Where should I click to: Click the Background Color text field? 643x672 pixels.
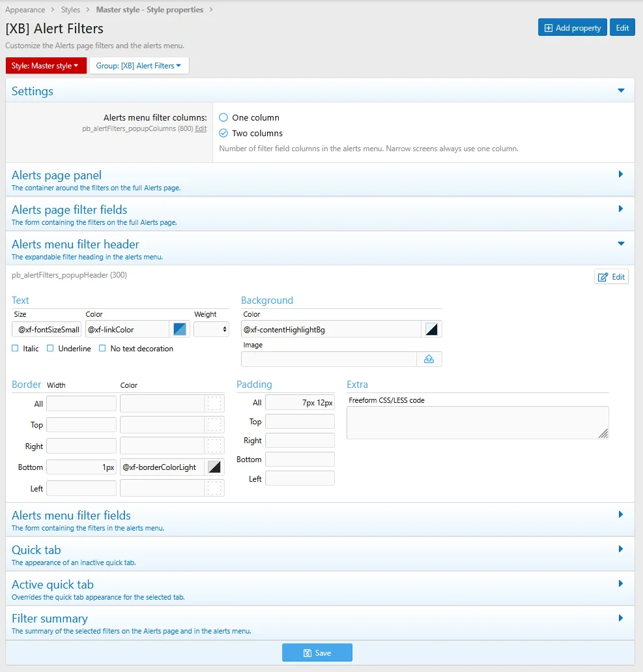(331, 330)
